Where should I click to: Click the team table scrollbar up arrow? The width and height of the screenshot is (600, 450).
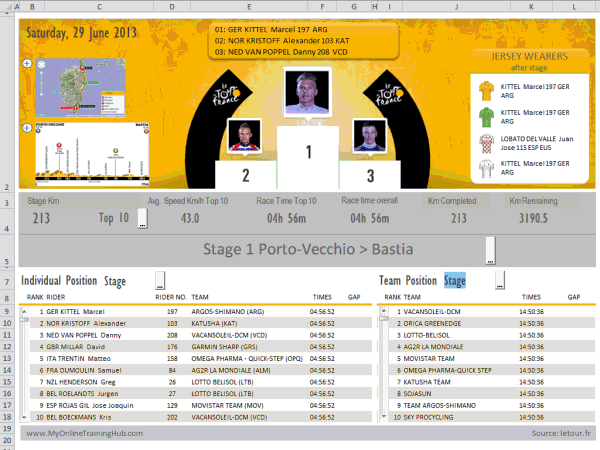click(384, 311)
